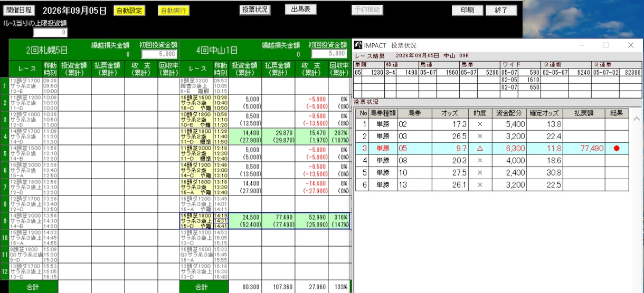
Task: Click the 終了 exit button
Action: point(501,11)
